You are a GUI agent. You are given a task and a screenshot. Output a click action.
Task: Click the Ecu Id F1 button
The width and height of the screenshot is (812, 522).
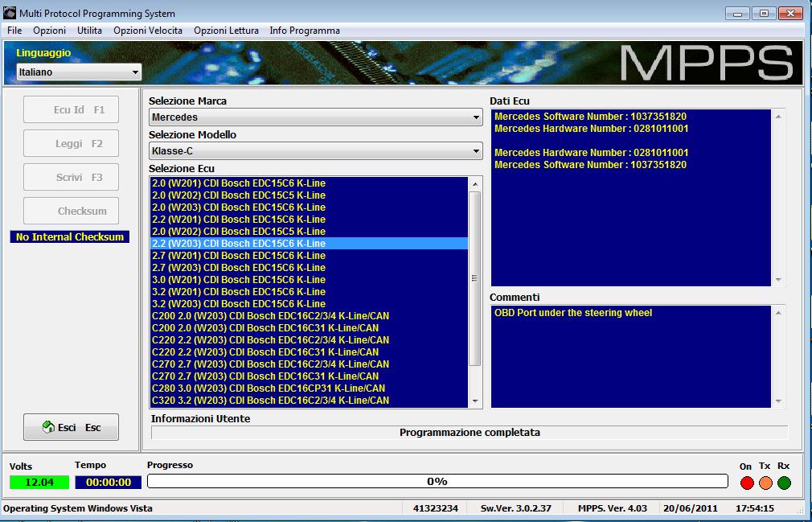(x=71, y=109)
